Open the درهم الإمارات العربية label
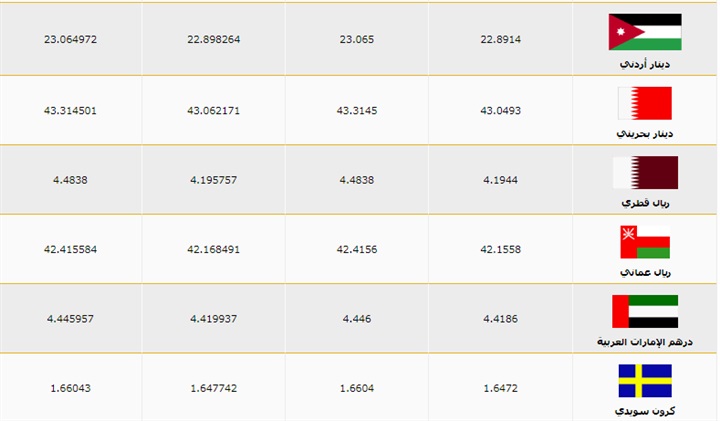This screenshot has height=421, width=720. click(x=645, y=342)
